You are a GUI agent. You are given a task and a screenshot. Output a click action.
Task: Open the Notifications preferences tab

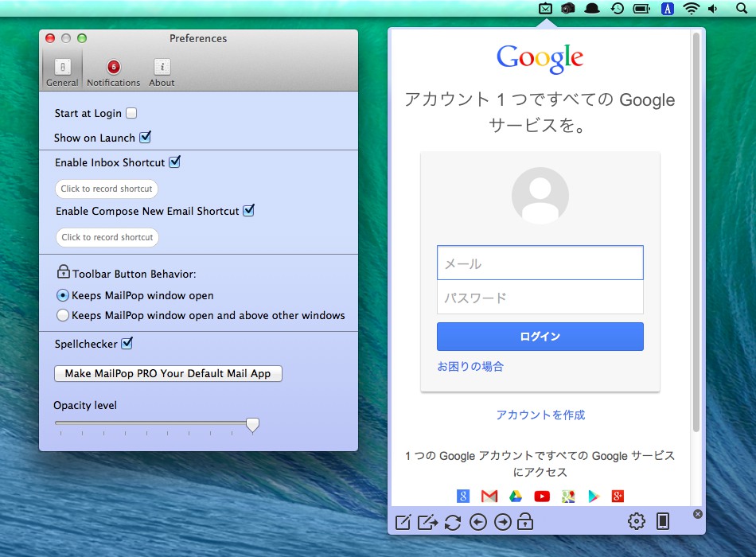point(113,72)
